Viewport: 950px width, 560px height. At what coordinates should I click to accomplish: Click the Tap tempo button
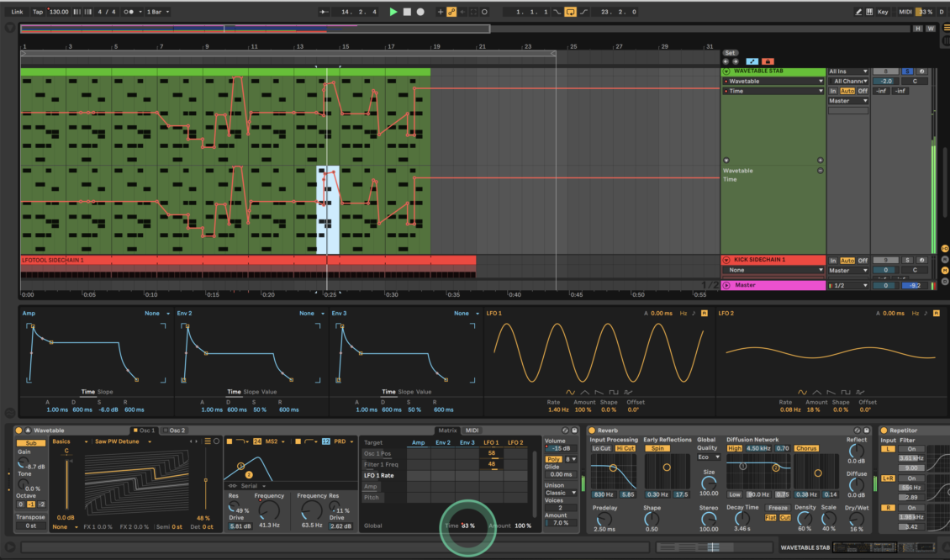(x=38, y=12)
